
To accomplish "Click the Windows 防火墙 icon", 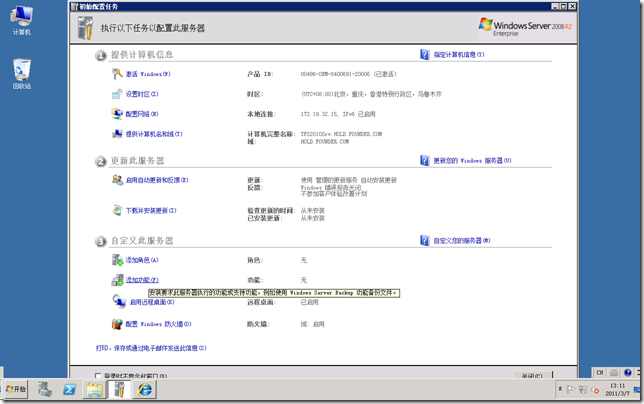I will coord(117,324).
